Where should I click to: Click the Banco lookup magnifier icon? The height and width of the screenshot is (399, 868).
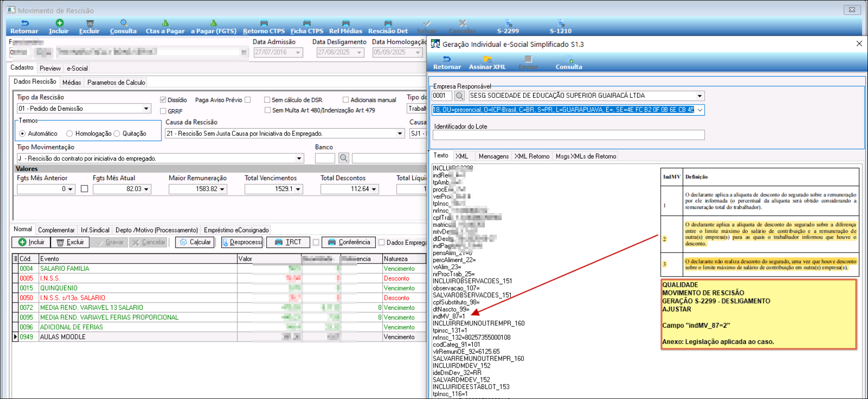tap(344, 158)
